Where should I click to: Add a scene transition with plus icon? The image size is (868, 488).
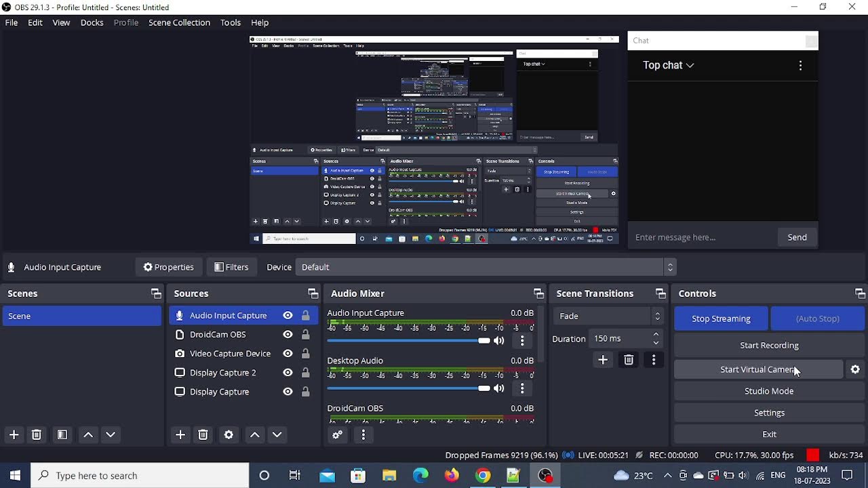coord(603,360)
